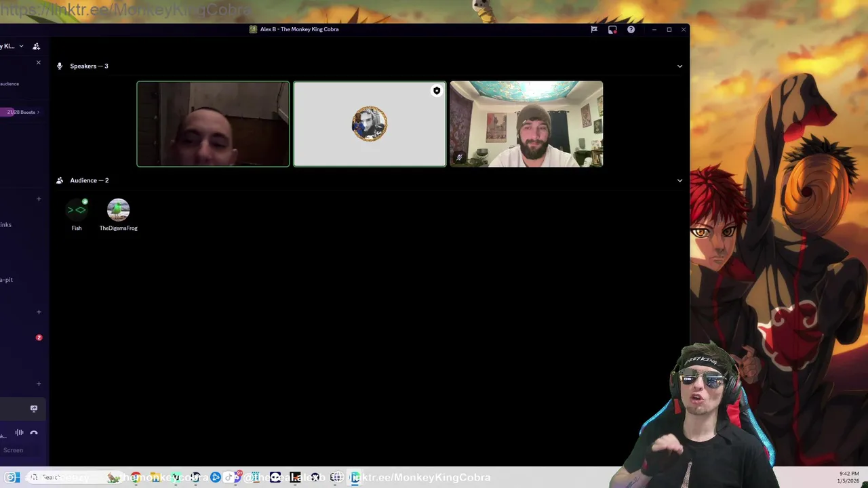Collapse the Speakers section chevron
Viewport: 868px width, 488px height.
(x=679, y=66)
